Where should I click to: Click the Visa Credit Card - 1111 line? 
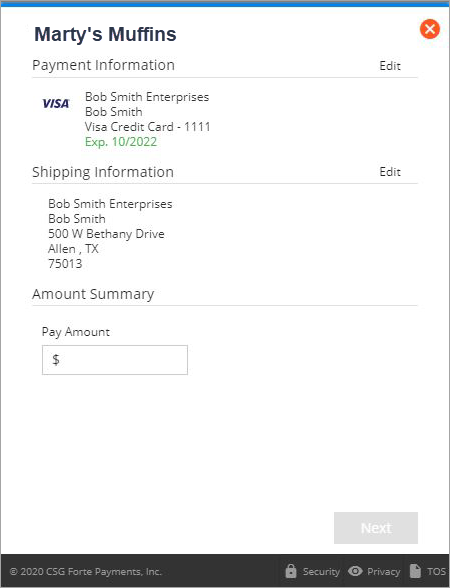(148, 127)
